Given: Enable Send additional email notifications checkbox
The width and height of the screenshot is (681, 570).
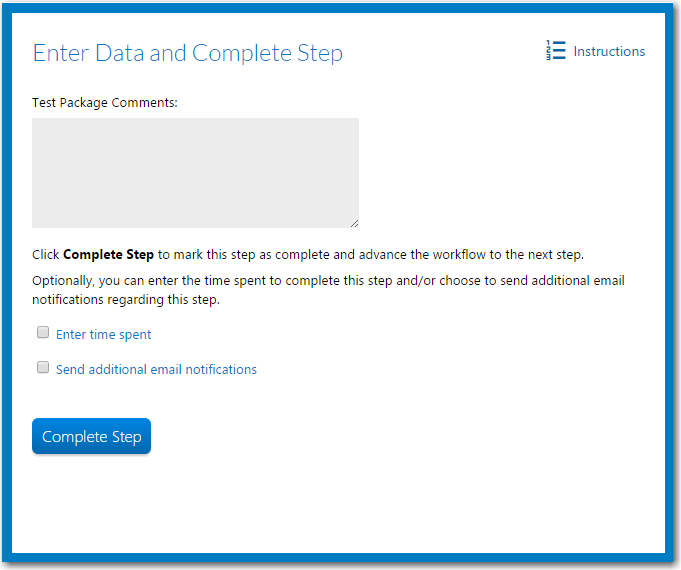Looking at the screenshot, I should tap(43, 367).
